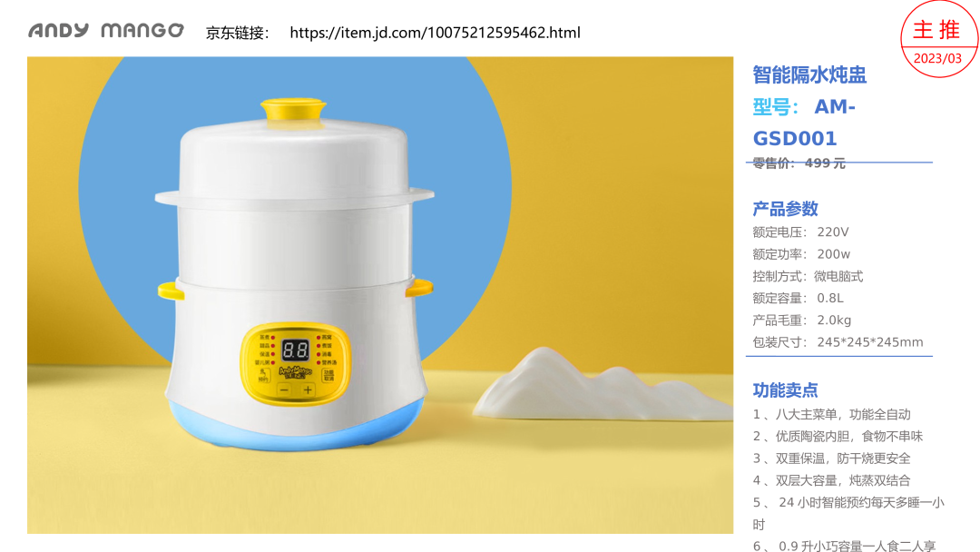980x552 pixels.
Task: Click the red 主推 2023/03 stamp
Action: click(938, 39)
